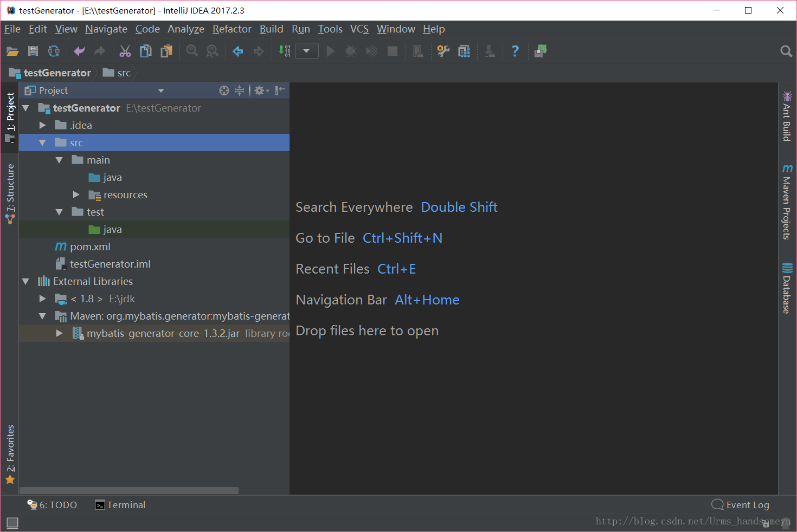This screenshot has height=532, width=797.
Task: Click the Scroll from Source target icon
Action: (224, 90)
